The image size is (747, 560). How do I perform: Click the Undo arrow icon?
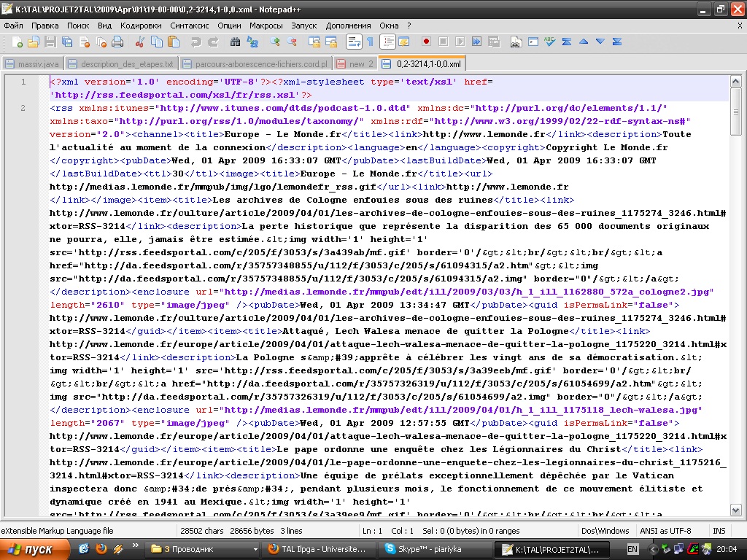[x=196, y=42]
